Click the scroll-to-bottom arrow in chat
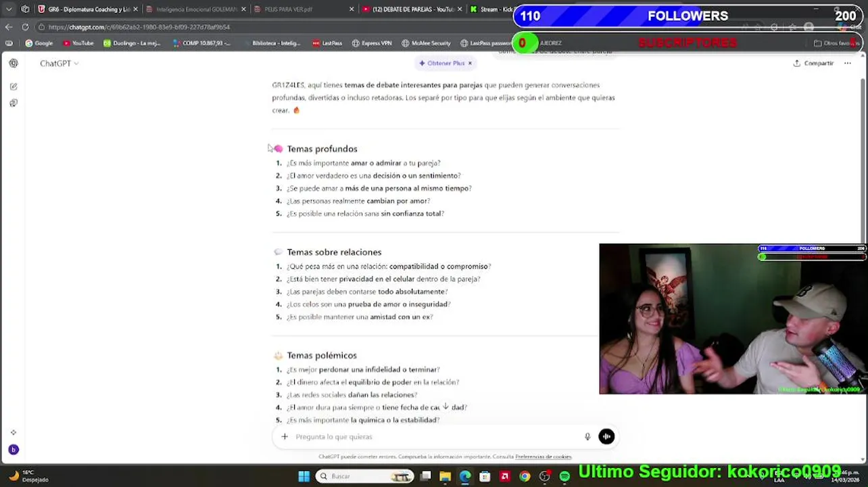 tap(445, 407)
